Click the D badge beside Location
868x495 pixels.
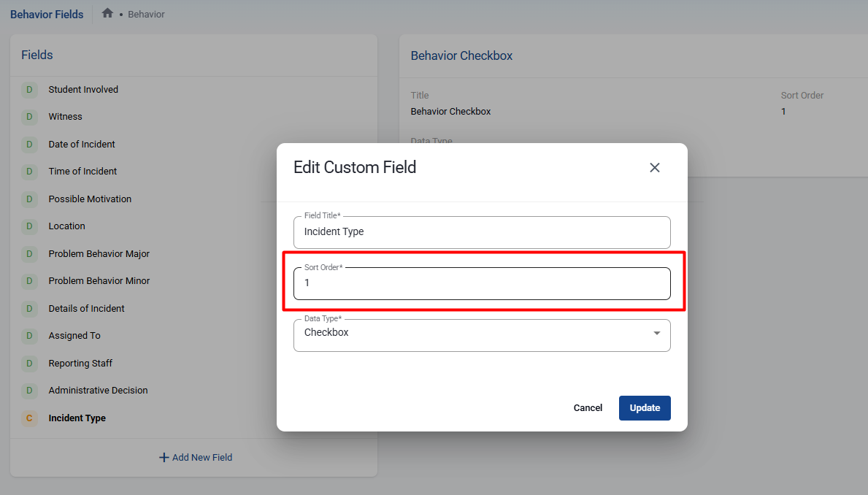coord(29,226)
